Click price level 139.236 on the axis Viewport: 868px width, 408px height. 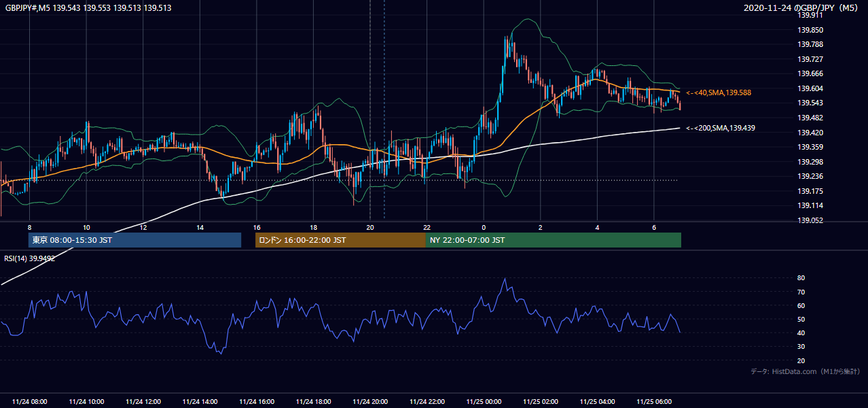[x=810, y=176]
